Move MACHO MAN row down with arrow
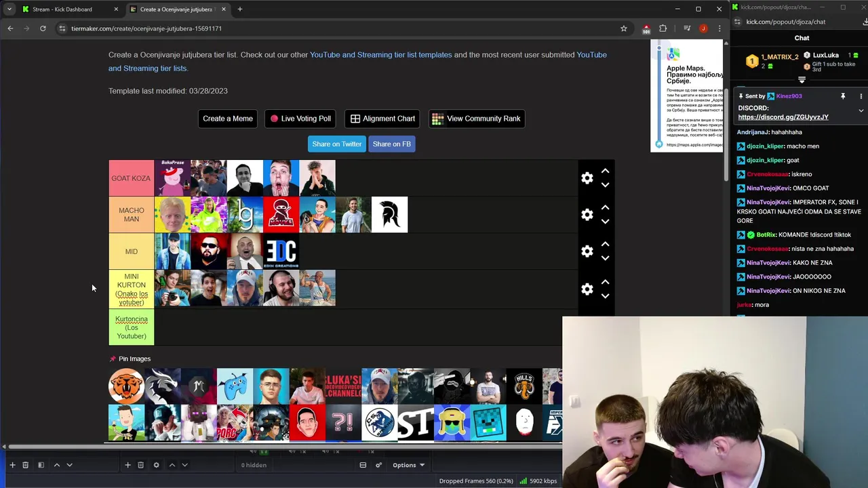The width and height of the screenshot is (868, 488). click(605, 222)
